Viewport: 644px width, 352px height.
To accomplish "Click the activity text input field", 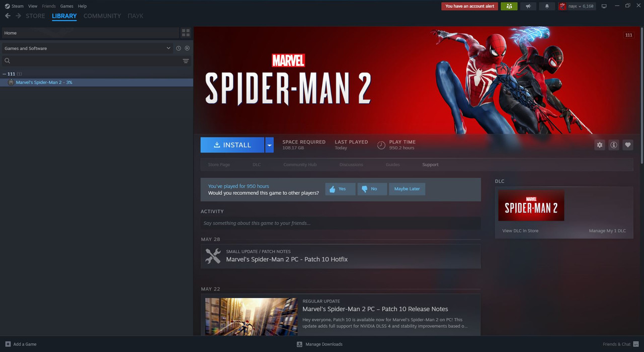I will (x=341, y=223).
